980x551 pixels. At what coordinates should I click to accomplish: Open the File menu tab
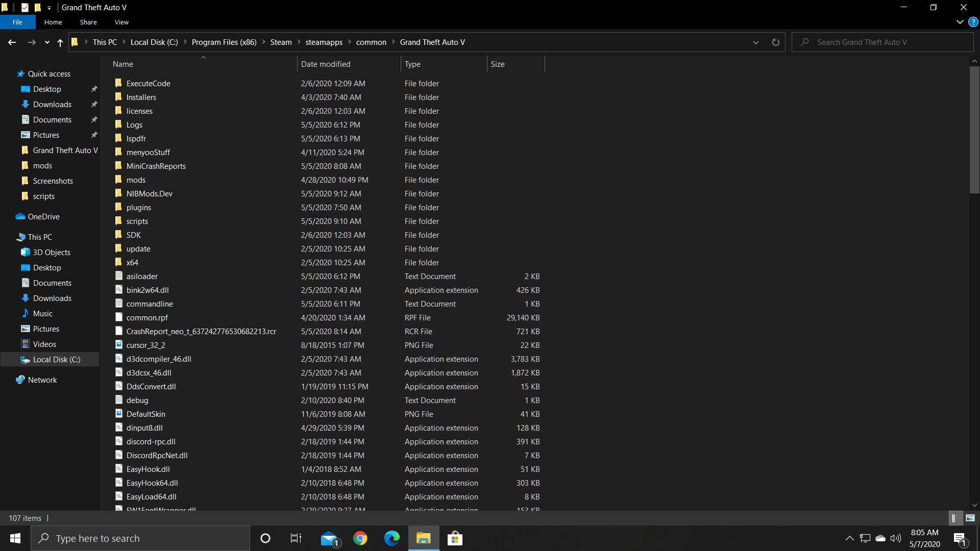(x=17, y=22)
